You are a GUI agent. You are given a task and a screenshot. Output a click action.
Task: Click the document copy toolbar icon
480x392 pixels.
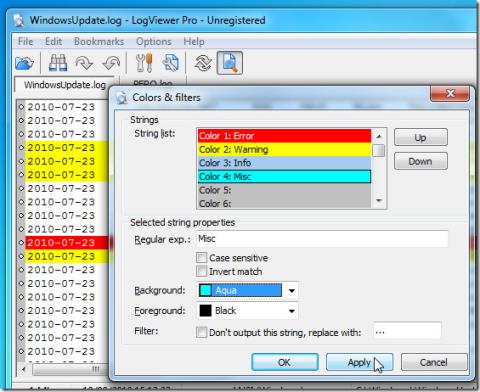[x=171, y=63]
